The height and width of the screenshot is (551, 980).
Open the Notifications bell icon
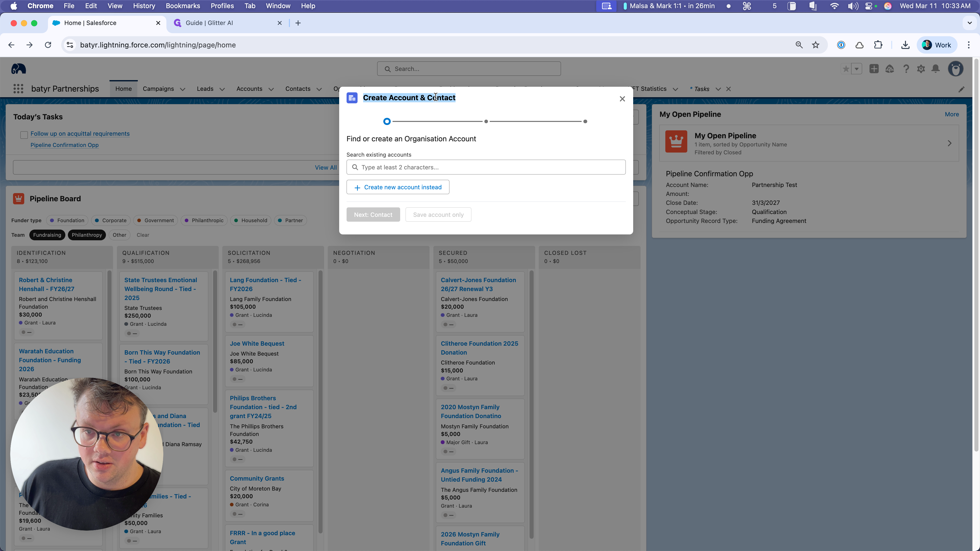[x=936, y=69]
